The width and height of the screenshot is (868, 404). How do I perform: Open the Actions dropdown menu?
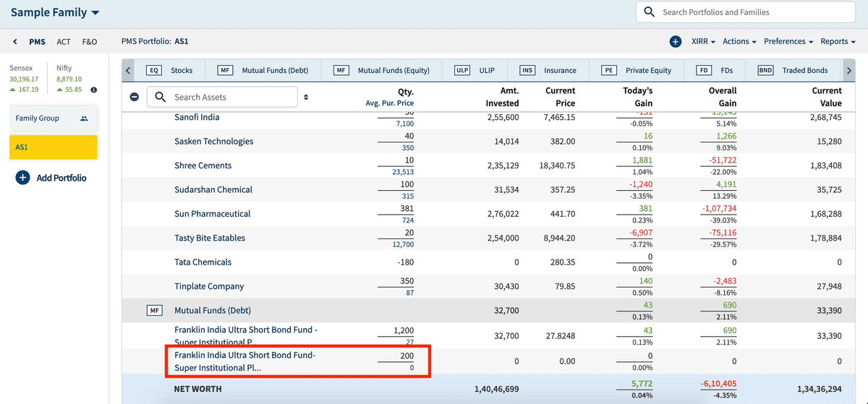point(739,42)
